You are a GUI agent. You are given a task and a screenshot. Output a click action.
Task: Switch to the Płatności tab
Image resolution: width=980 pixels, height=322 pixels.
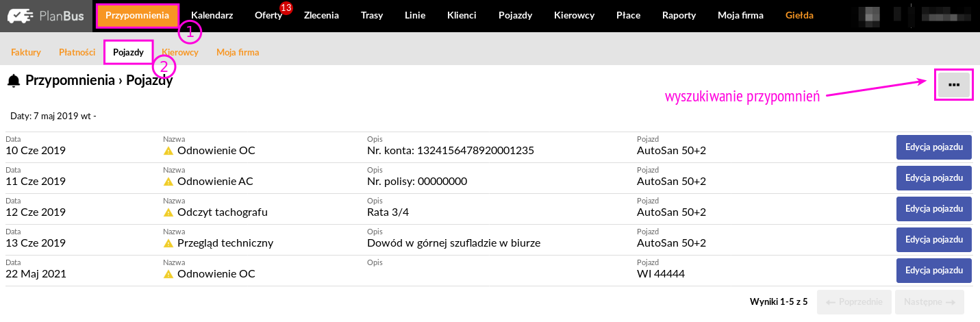tap(77, 52)
